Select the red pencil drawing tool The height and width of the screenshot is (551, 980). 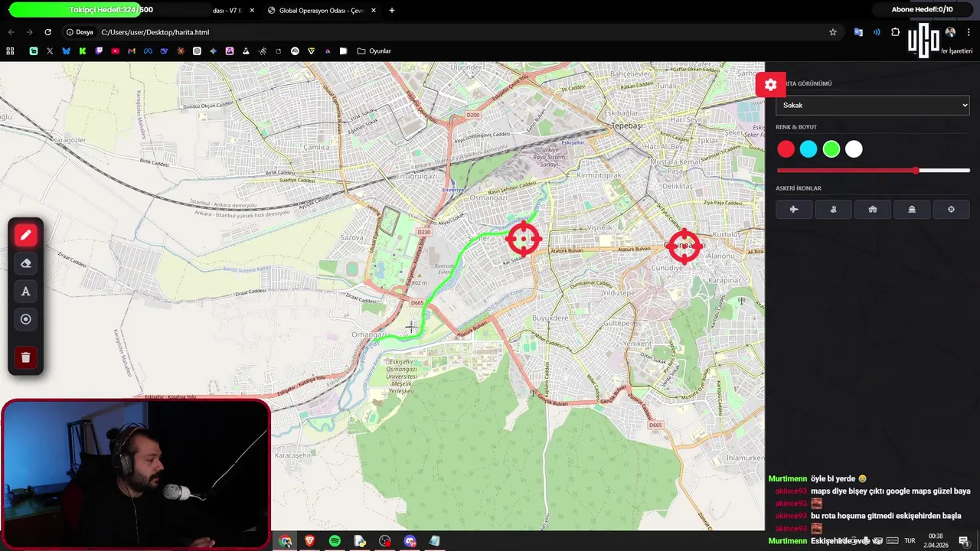25,235
